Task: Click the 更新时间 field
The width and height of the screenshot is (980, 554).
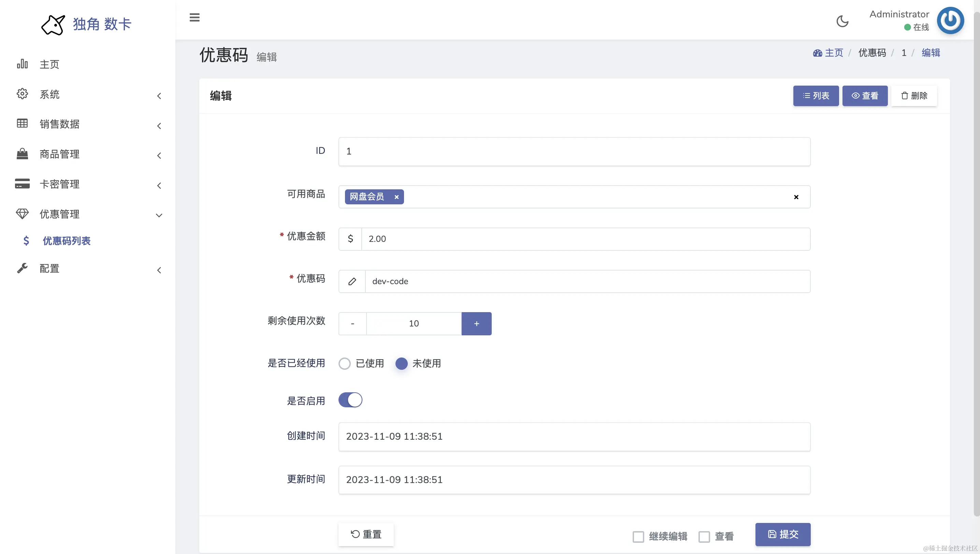Action: point(574,480)
